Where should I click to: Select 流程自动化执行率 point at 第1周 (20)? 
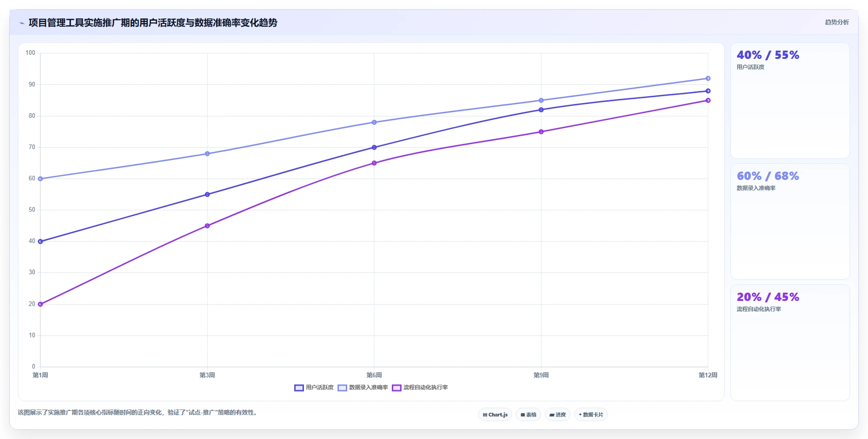click(x=41, y=304)
